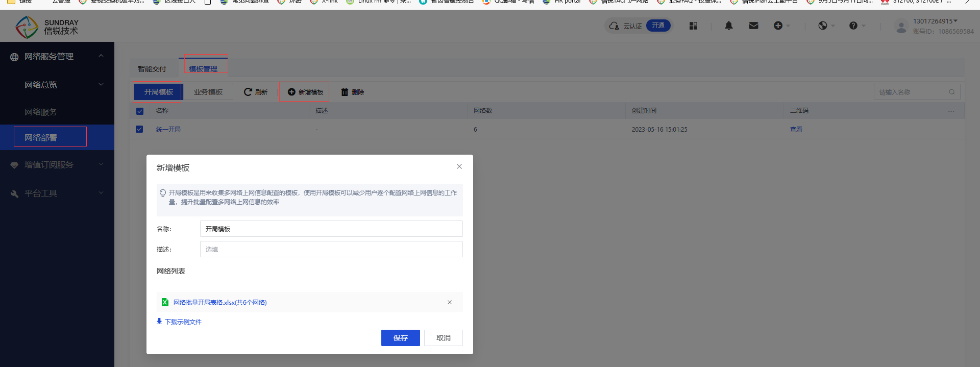
Task: Collapse the 网络服务管理 sidebar section
Action: [101, 56]
